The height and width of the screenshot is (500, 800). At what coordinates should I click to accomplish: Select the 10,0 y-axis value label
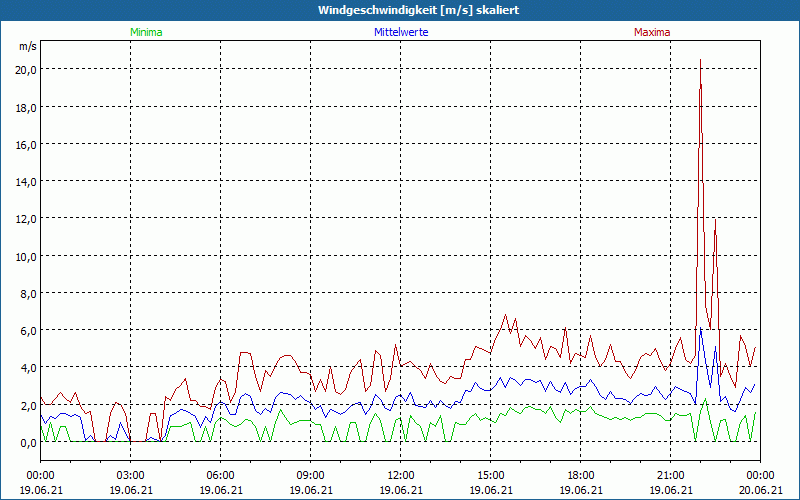pyautogui.click(x=26, y=256)
